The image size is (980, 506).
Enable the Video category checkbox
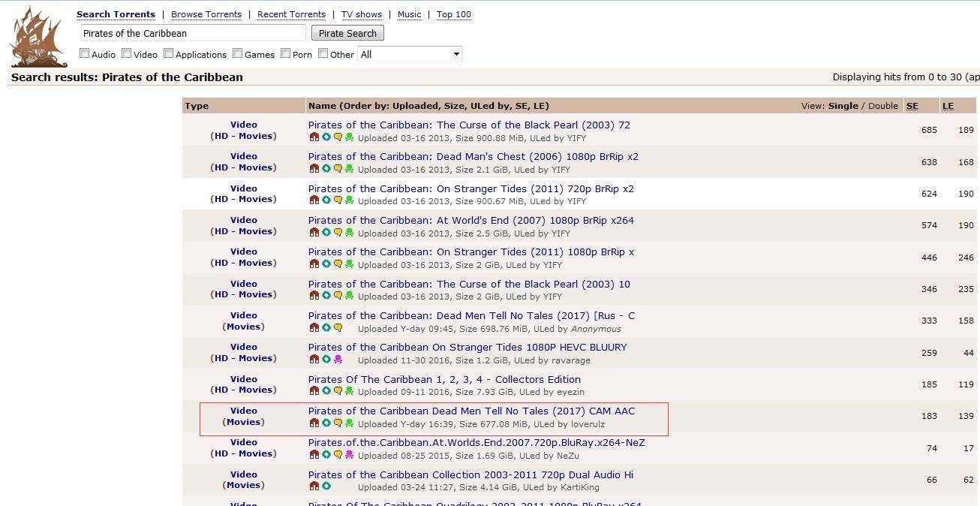[127, 53]
